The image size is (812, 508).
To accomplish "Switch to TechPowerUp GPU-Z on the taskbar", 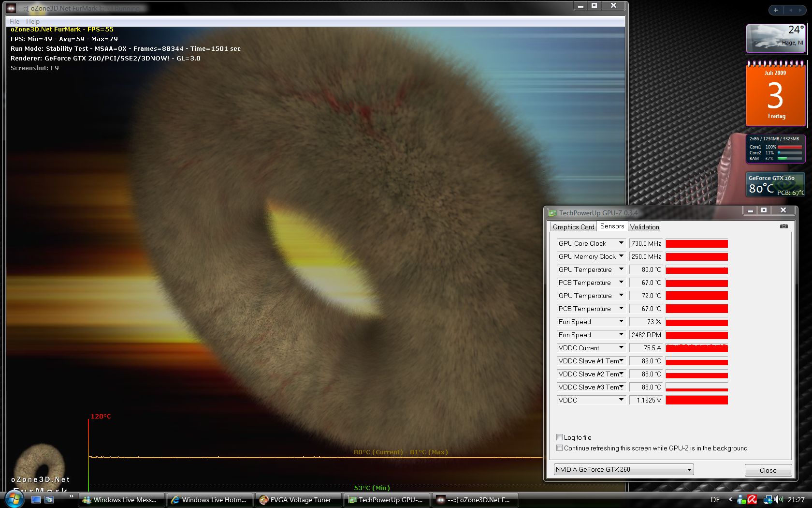I will coord(387,500).
